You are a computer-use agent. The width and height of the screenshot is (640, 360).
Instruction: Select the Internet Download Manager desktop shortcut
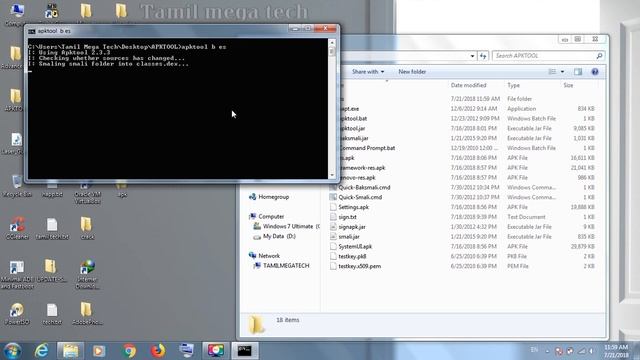click(x=87, y=274)
